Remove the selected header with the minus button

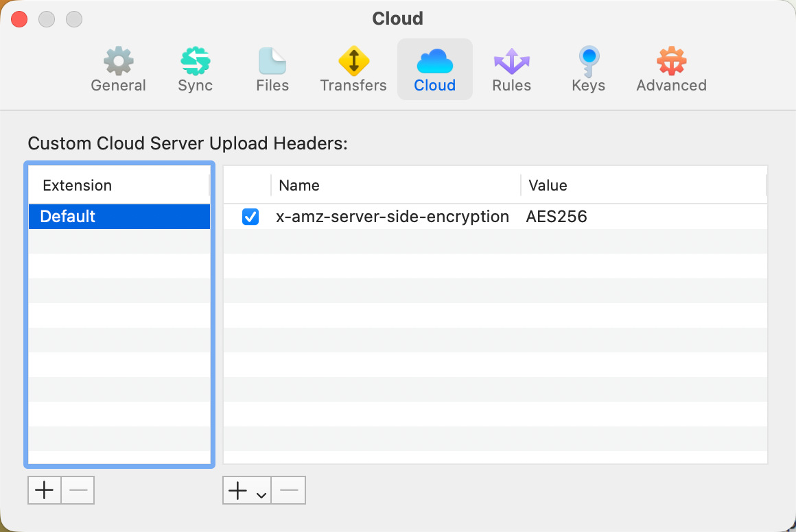(288, 490)
